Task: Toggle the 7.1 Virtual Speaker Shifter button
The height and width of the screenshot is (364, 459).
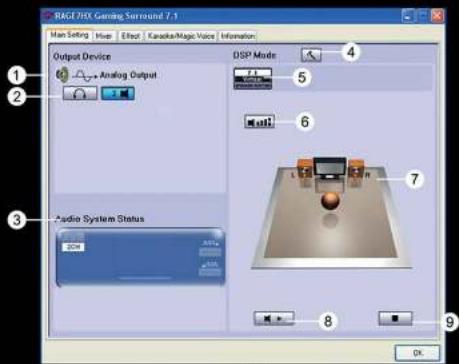Action: (x=253, y=79)
